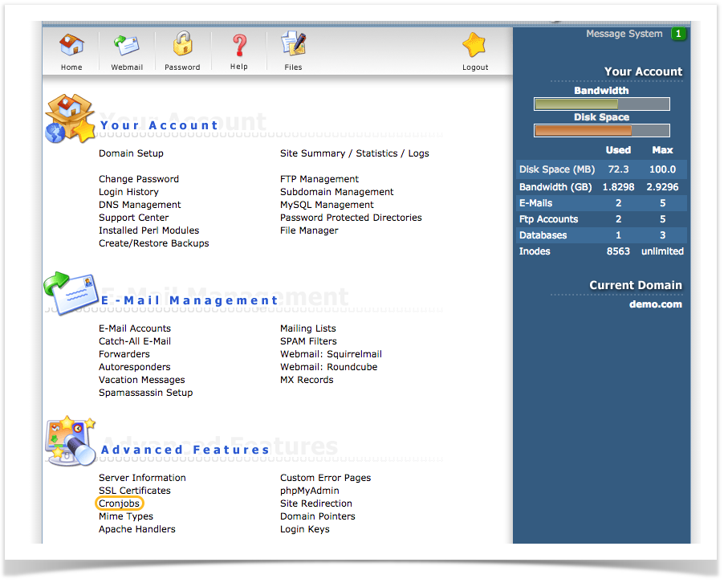
Task: Open Message System notification badge
Action: pos(678,34)
